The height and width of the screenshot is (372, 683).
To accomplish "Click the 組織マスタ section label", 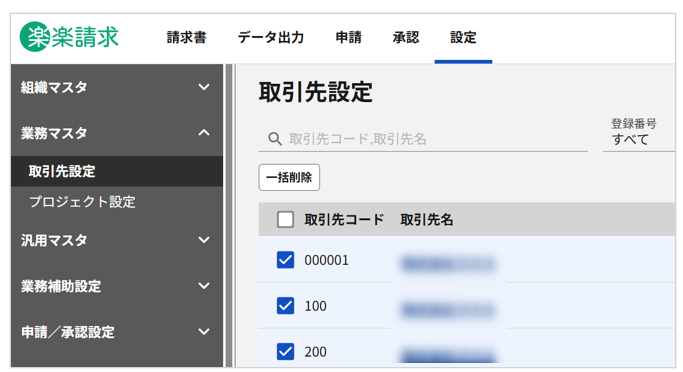I will click(x=54, y=87).
